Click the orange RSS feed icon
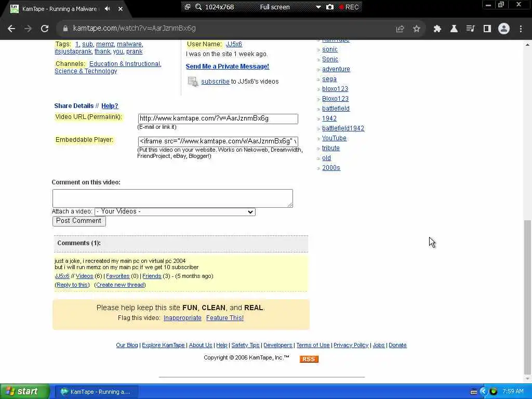 309,359
